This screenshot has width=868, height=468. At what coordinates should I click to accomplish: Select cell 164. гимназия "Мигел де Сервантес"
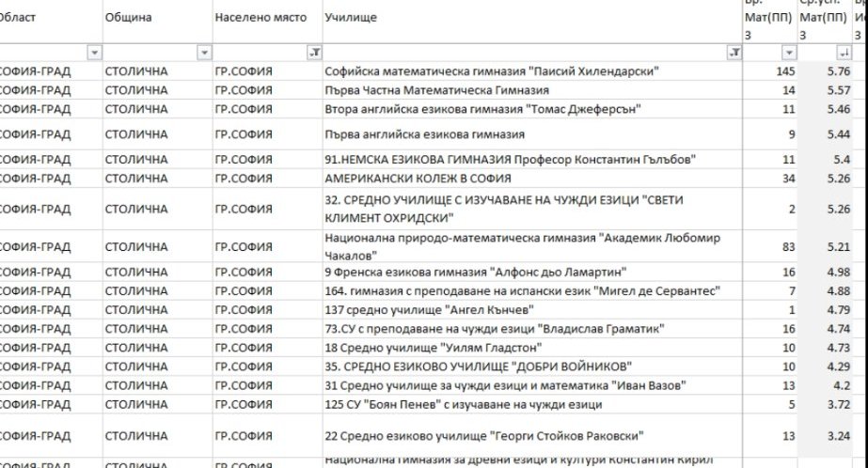tap(532, 291)
